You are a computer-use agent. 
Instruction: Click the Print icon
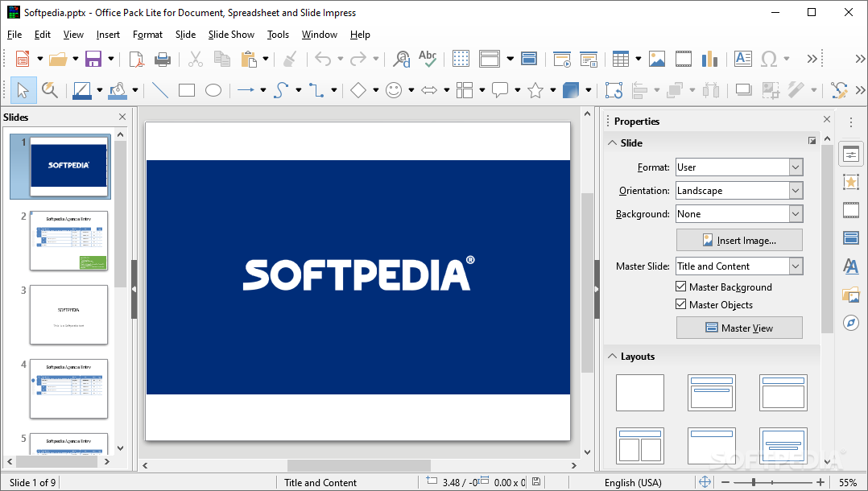[162, 59]
